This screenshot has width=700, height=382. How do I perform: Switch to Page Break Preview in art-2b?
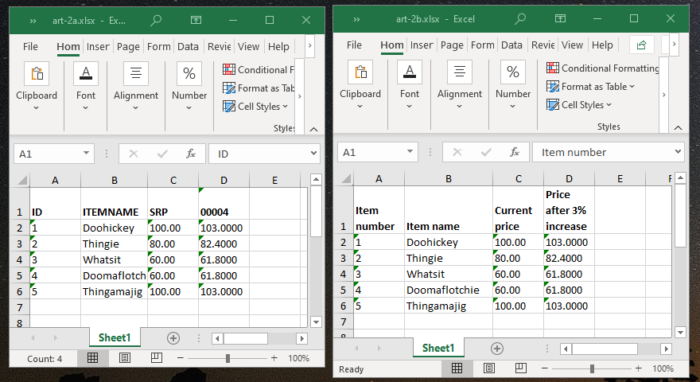pos(521,368)
